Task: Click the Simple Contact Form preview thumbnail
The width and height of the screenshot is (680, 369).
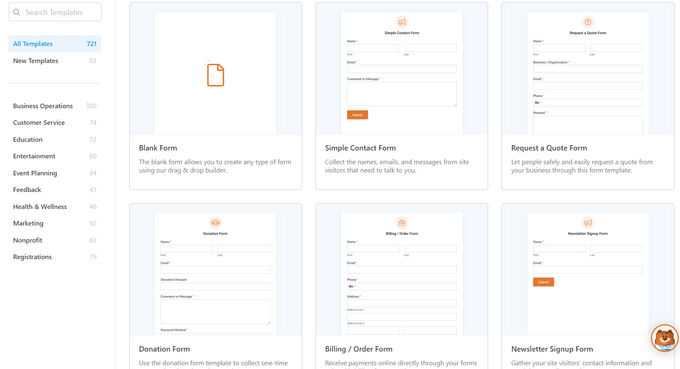Action: pos(402,73)
